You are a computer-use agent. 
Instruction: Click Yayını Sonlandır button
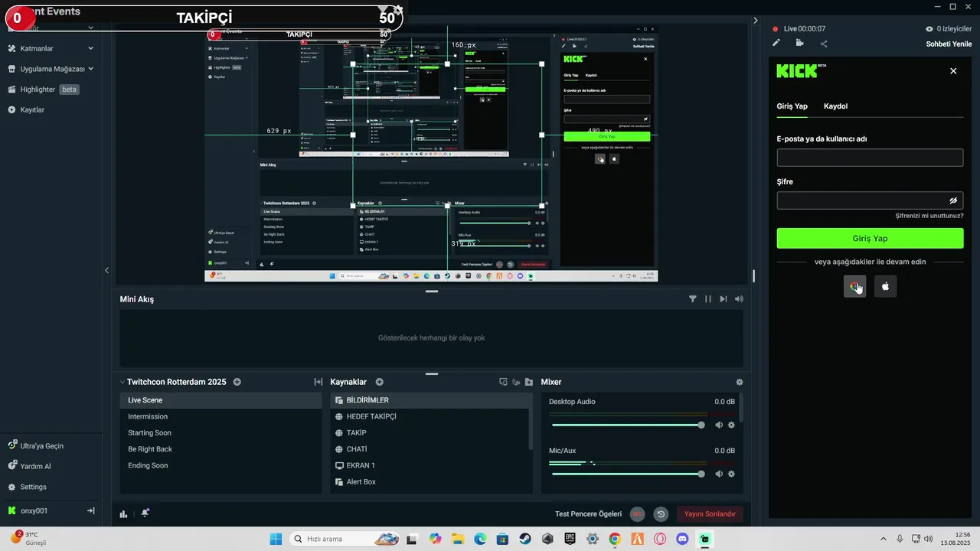point(710,514)
